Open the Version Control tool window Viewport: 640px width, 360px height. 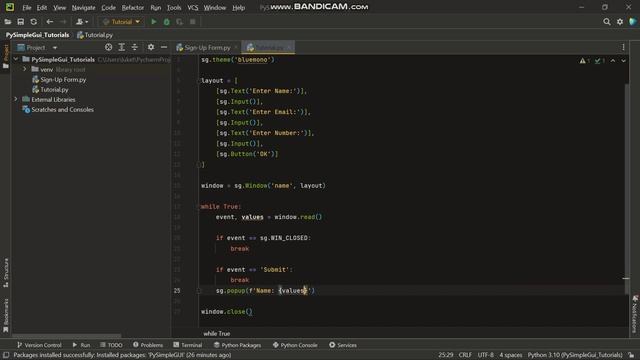click(x=39, y=345)
